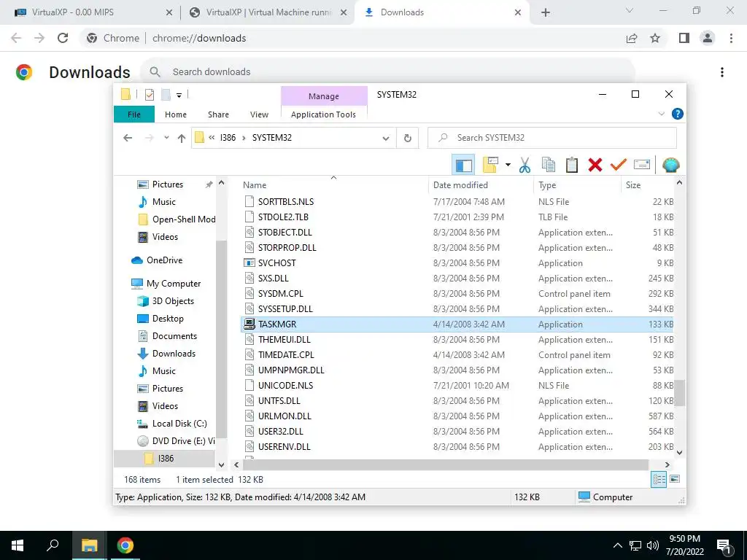Click the New folder quick access icon
Viewport: 747px width, 560px height.
click(x=166, y=95)
